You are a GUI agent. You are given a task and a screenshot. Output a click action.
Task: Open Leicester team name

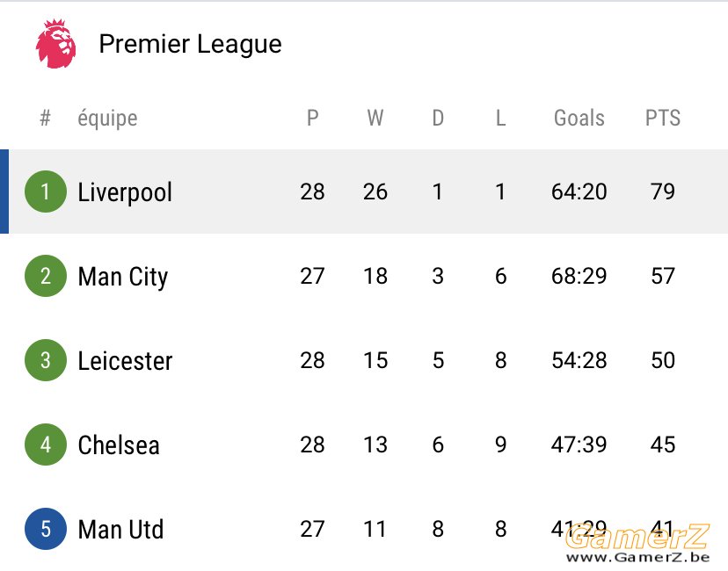tap(125, 361)
